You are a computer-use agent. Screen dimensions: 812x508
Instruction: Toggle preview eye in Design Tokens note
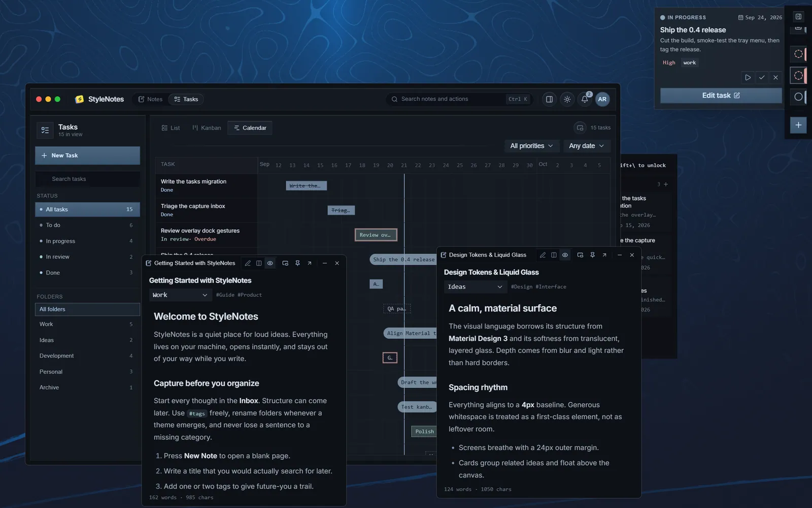coord(565,255)
